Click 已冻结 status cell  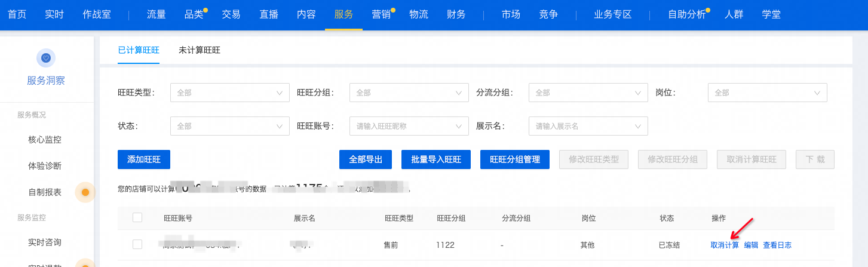click(x=669, y=245)
